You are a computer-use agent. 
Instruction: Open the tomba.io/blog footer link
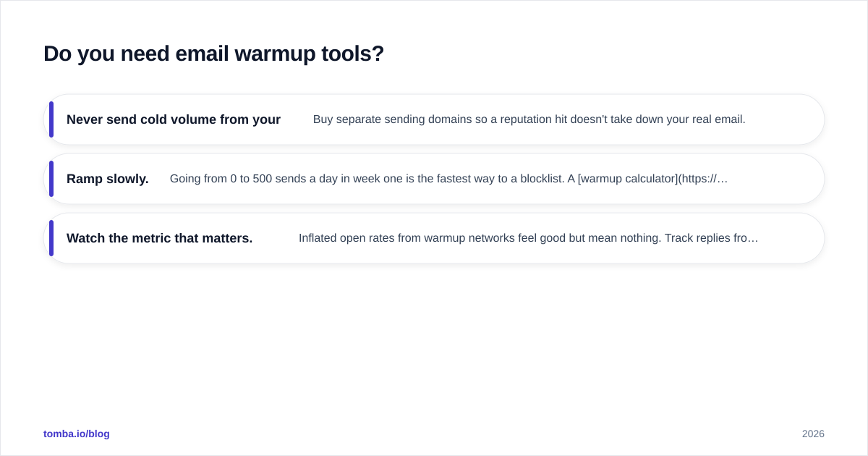tap(77, 434)
